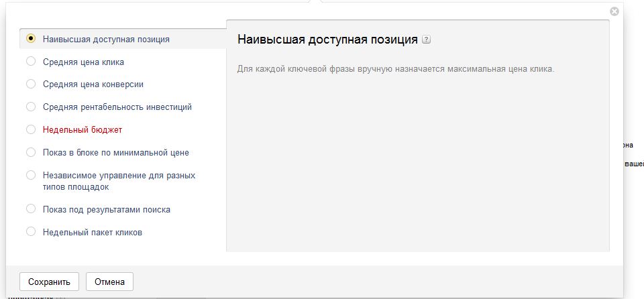Image resolution: width=644 pixels, height=299 pixels.
Task: Choose the Средняя цена конверсии radio circle
Action: tap(30, 84)
